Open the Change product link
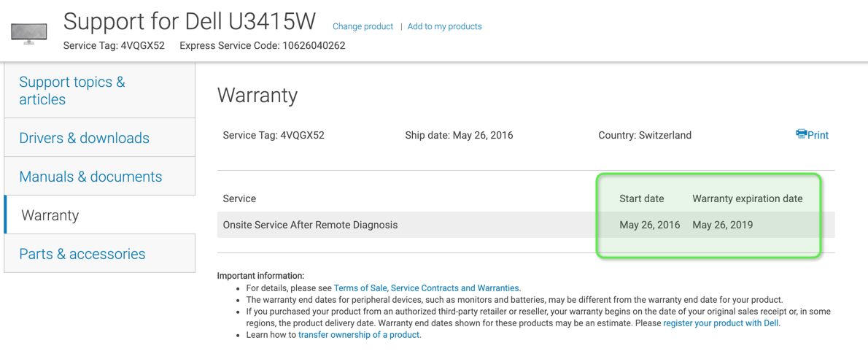The height and width of the screenshot is (351, 868). [363, 26]
